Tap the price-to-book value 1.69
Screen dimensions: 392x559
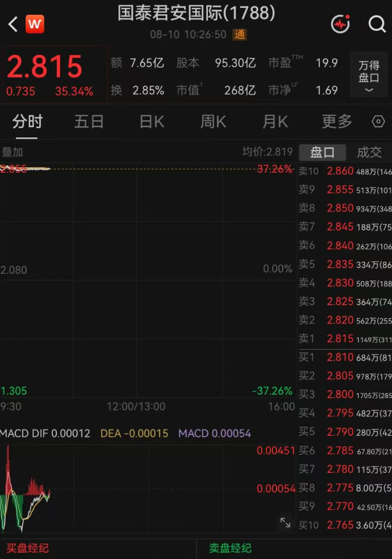326,90
